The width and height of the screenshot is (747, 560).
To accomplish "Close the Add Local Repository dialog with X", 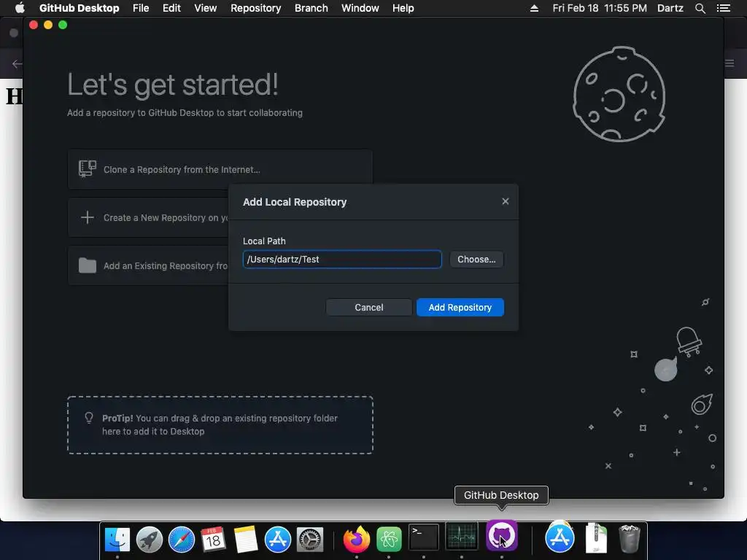I will pos(506,201).
